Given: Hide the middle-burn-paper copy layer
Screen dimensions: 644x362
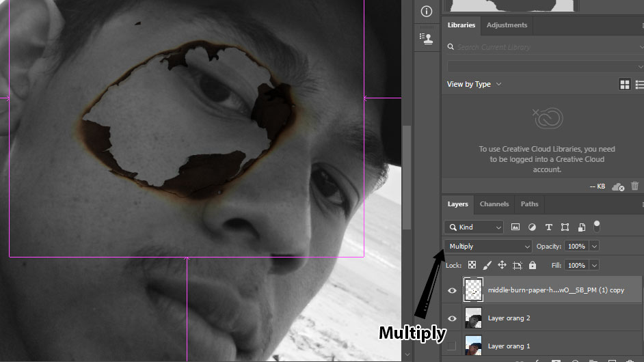Looking at the screenshot, I should pyautogui.click(x=452, y=290).
